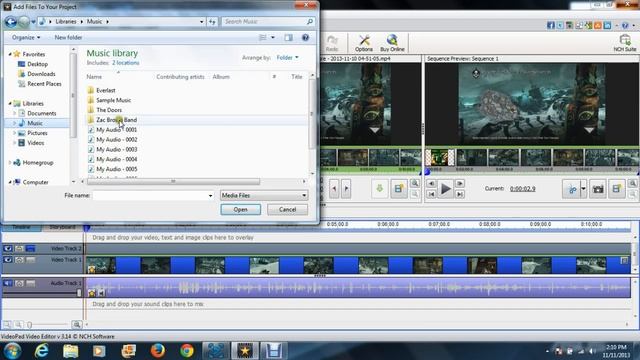The height and width of the screenshot is (360, 640).
Task: Click the audio clip effects star icon
Action: (x=91, y=293)
